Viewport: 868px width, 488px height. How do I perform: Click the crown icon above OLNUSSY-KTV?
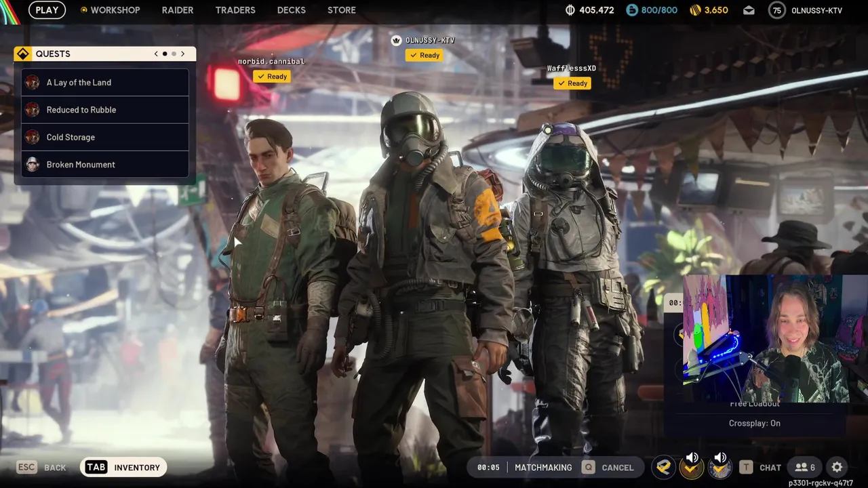coord(396,41)
